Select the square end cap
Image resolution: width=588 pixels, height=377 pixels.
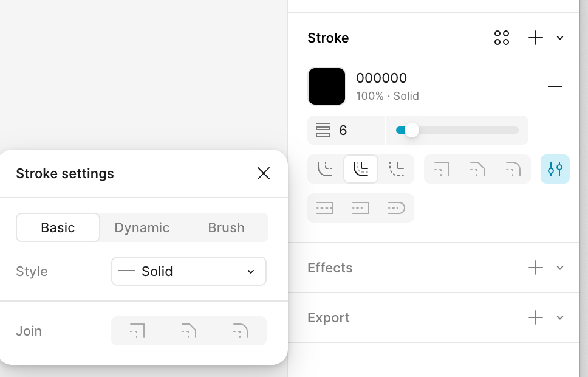coord(361,208)
